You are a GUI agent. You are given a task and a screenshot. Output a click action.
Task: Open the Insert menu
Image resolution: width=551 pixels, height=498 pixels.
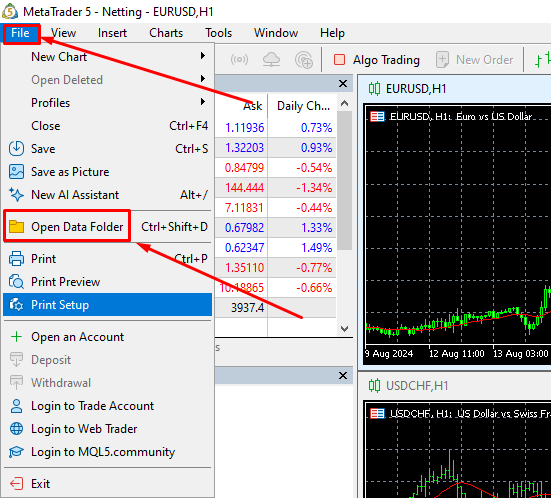click(x=112, y=33)
